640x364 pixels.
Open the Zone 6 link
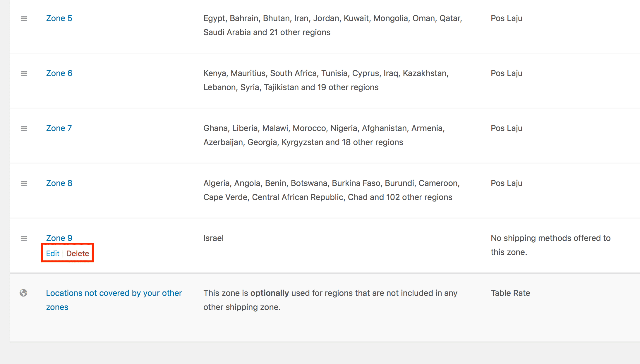click(x=59, y=73)
